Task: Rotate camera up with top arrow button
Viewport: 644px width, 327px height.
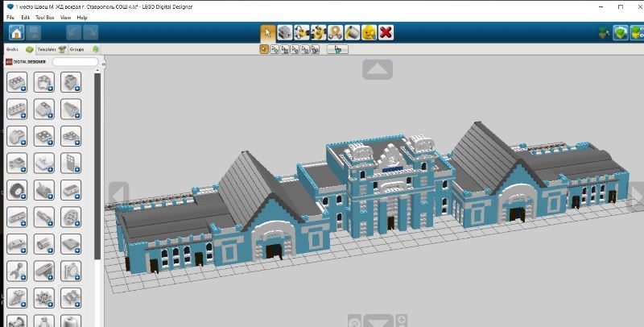Action: pyautogui.click(x=377, y=69)
